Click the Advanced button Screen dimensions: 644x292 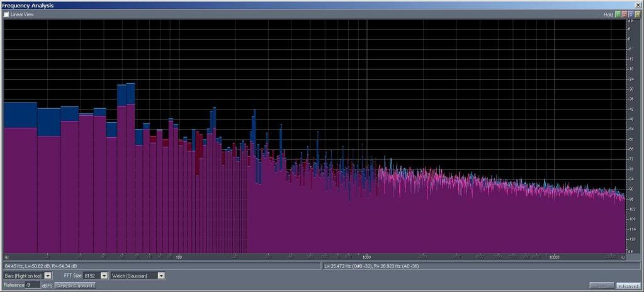[x=628, y=286]
